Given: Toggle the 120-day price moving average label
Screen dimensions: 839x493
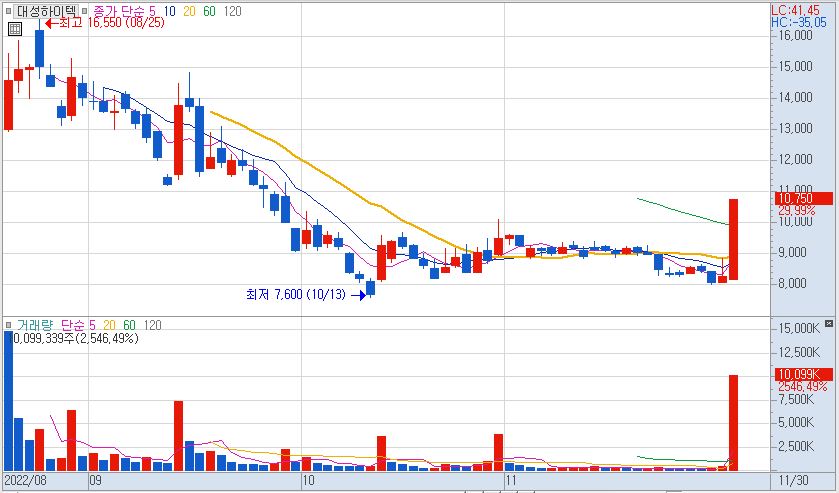Looking at the screenshot, I should (232, 11).
